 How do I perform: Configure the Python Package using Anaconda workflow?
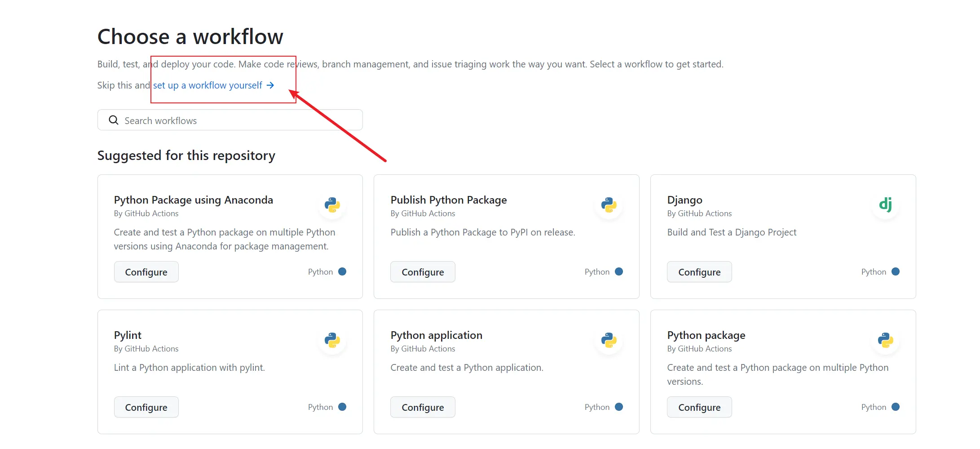[x=146, y=272]
